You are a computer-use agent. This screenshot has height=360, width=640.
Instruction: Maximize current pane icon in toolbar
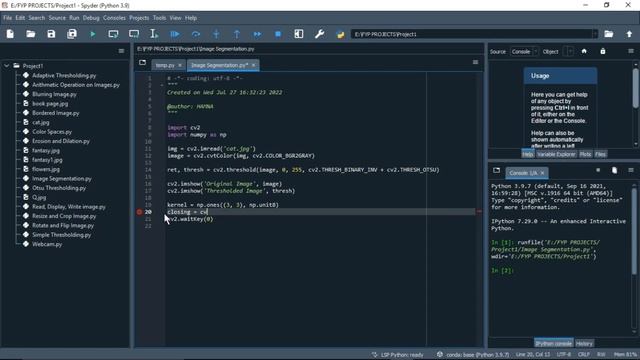tap(299, 34)
